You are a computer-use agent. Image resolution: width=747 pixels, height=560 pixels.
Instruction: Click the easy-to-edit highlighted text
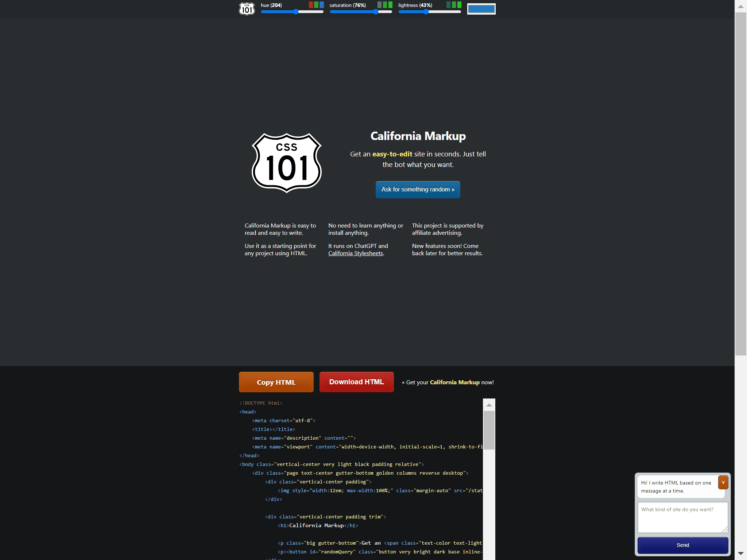point(392,154)
